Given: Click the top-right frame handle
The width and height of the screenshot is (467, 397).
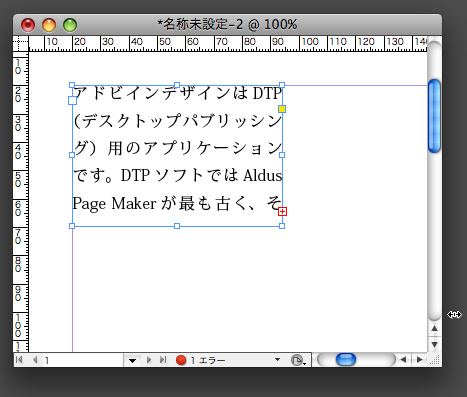Looking at the screenshot, I should [x=282, y=85].
